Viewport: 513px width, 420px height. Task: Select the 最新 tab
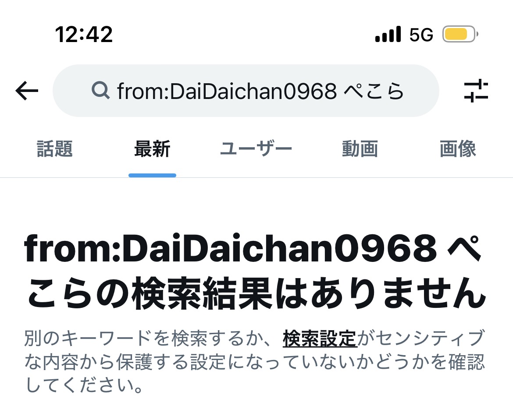[152, 149]
